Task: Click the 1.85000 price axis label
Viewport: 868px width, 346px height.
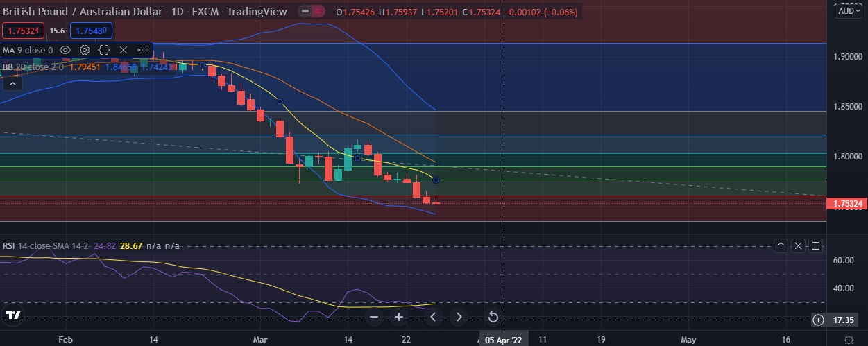Action: click(846, 107)
